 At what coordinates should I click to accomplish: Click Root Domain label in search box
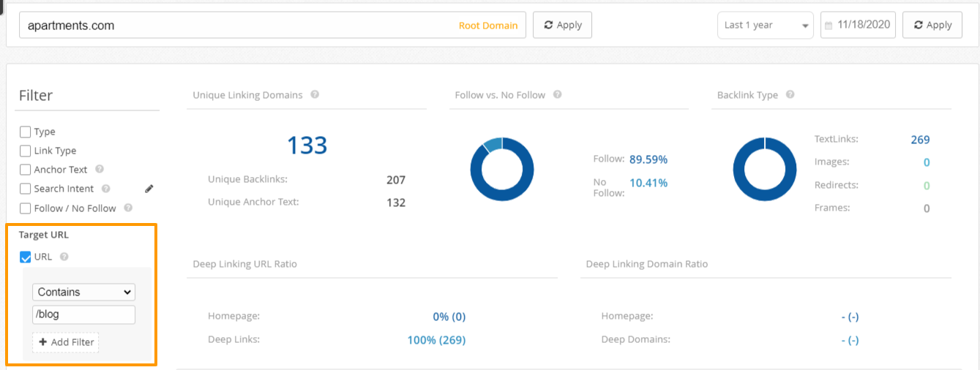tap(488, 26)
